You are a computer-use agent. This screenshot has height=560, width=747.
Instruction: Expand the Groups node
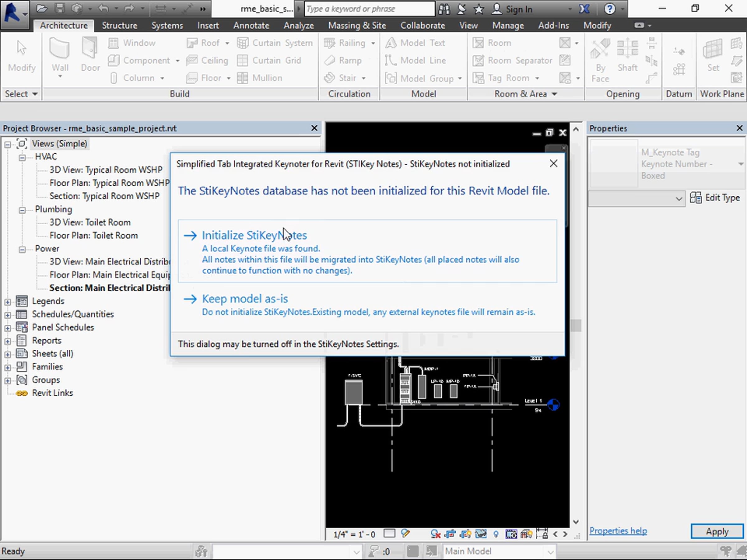pyautogui.click(x=7, y=381)
